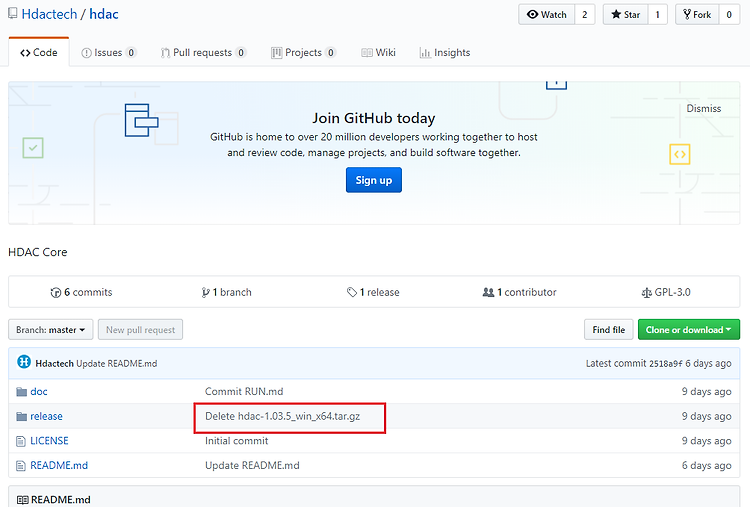
Task: Click the New pull request button
Action: pyautogui.click(x=141, y=330)
